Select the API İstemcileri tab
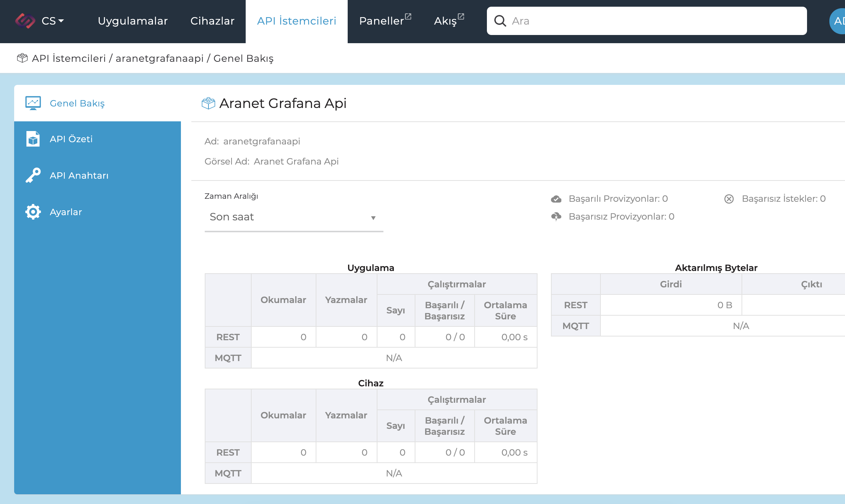Viewport: 845px width, 504px height. 296,21
